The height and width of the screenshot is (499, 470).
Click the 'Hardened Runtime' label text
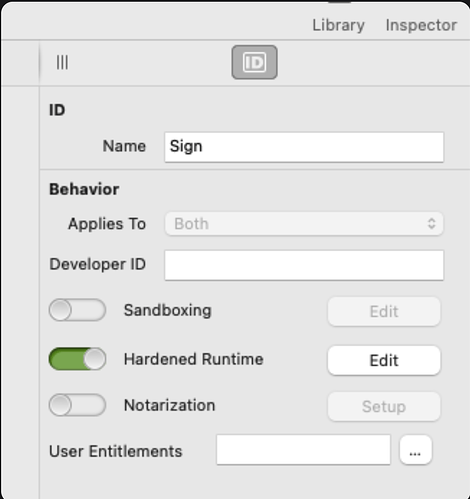194,359
